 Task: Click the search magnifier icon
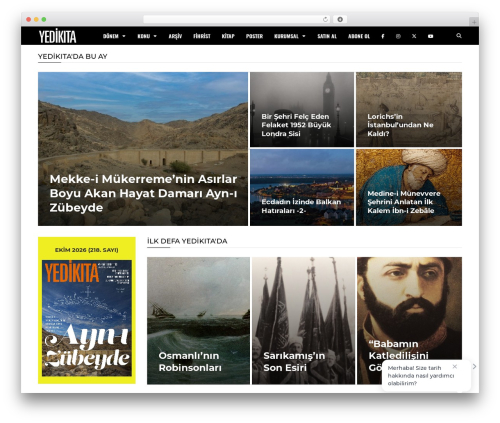(x=459, y=36)
